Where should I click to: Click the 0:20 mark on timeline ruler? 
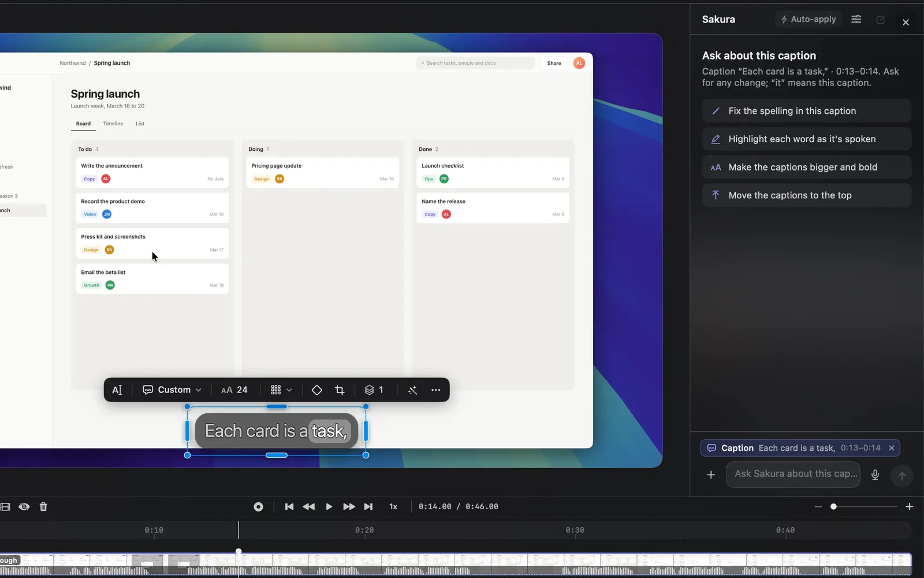(364, 530)
